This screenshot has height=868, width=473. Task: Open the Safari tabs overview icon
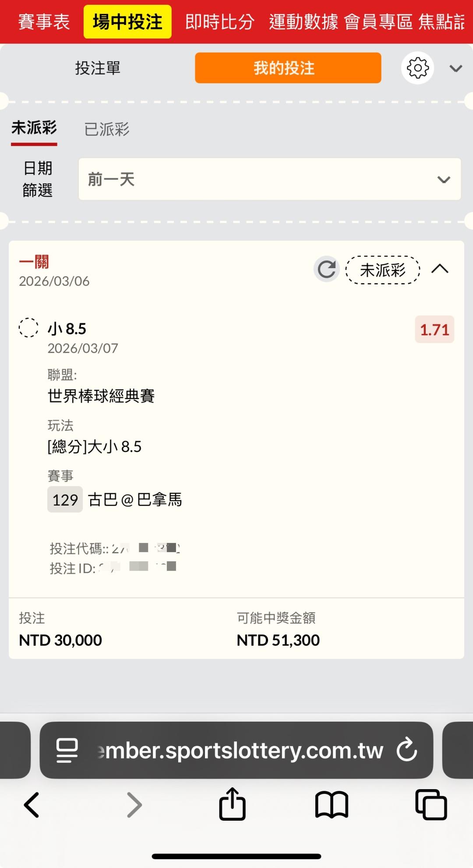point(431,804)
